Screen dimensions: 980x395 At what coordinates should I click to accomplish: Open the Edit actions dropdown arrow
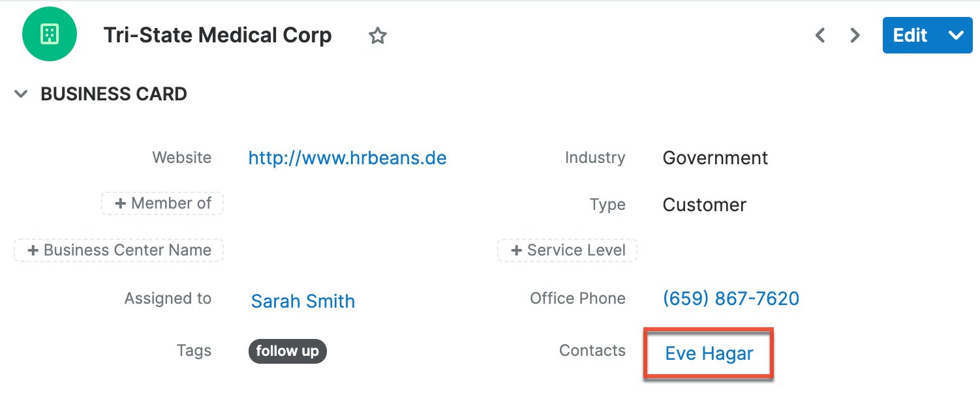(x=956, y=35)
